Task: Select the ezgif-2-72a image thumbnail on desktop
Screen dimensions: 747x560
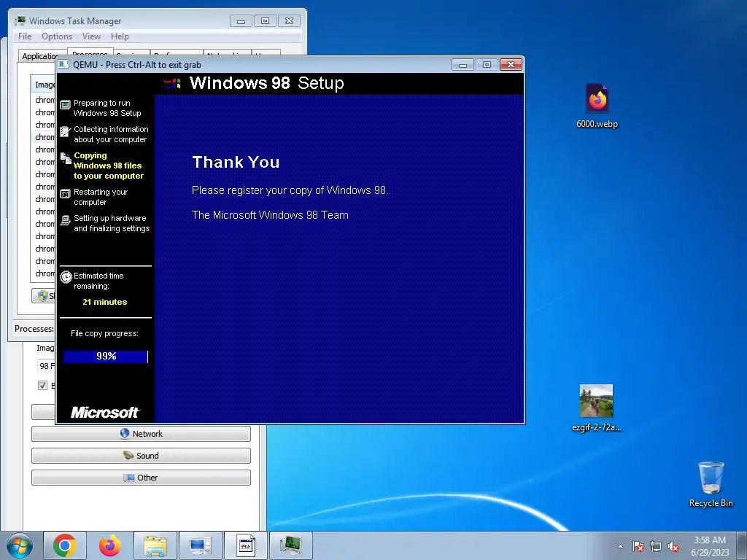Action: click(x=597, y=401)
